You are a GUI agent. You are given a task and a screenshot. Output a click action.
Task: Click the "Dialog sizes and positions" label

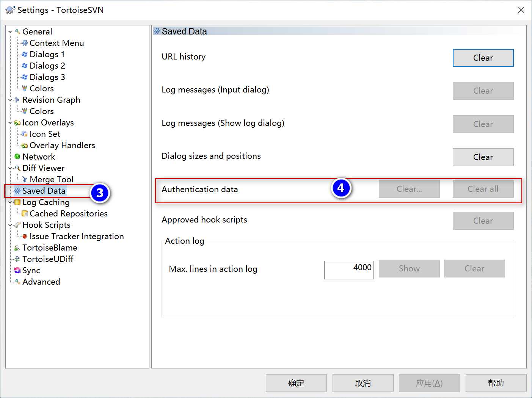pyautogui.click(x=211, y=156)
